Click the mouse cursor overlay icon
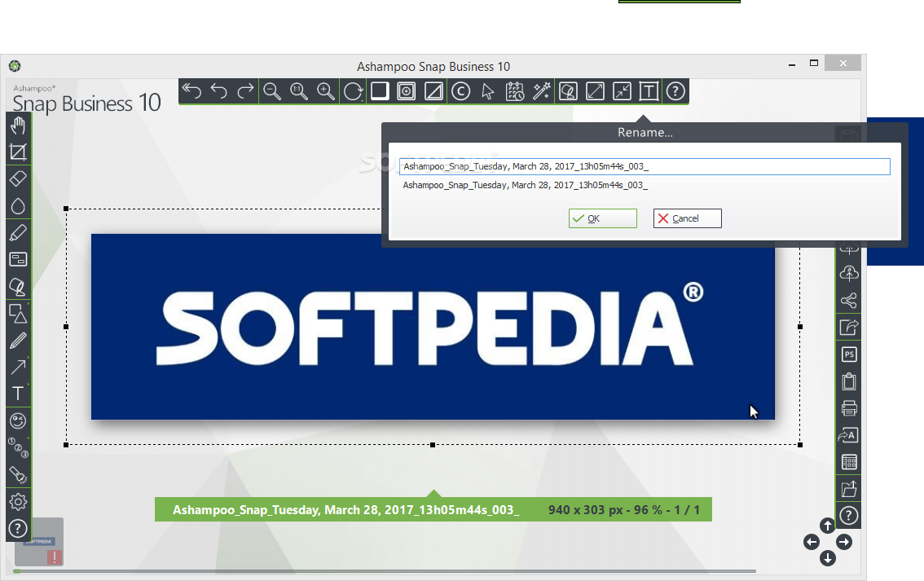The width and height of the screenshot is (924, 581). (487, 91)
